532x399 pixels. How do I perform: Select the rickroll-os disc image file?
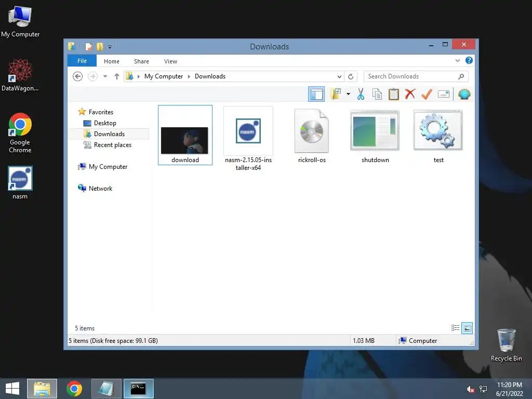pos(312,136)
